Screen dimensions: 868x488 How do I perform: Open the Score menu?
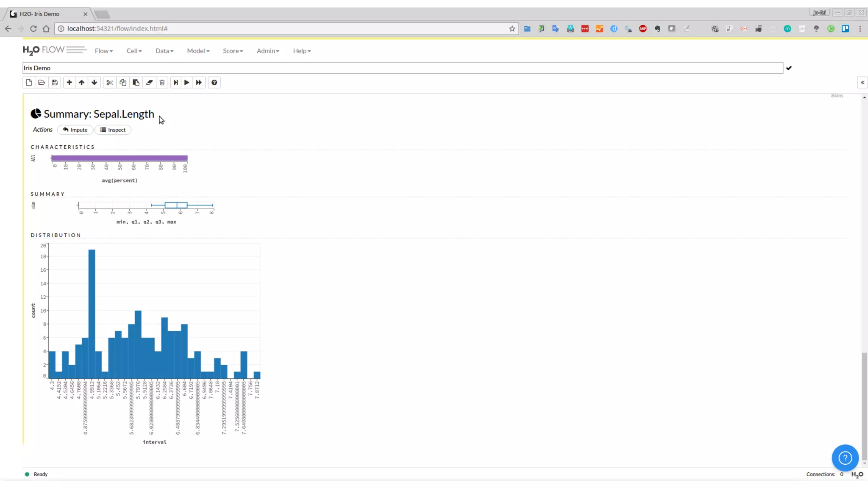pos(233,51)
